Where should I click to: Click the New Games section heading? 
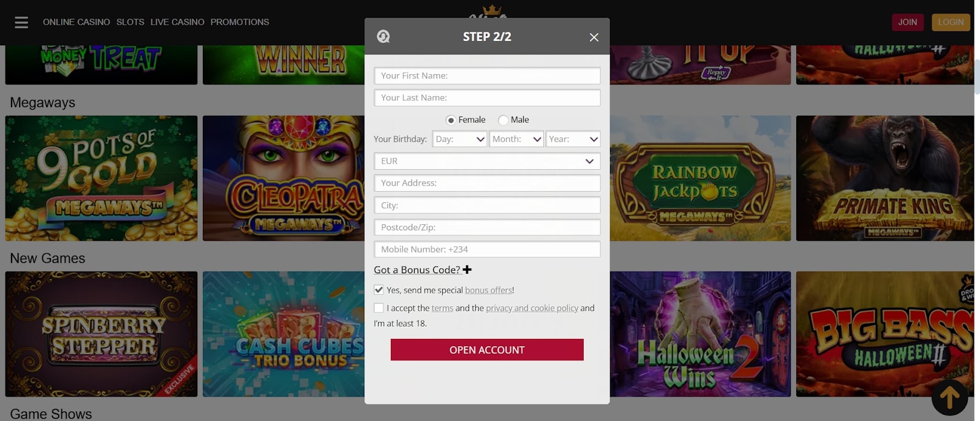(x=48, y=258)
